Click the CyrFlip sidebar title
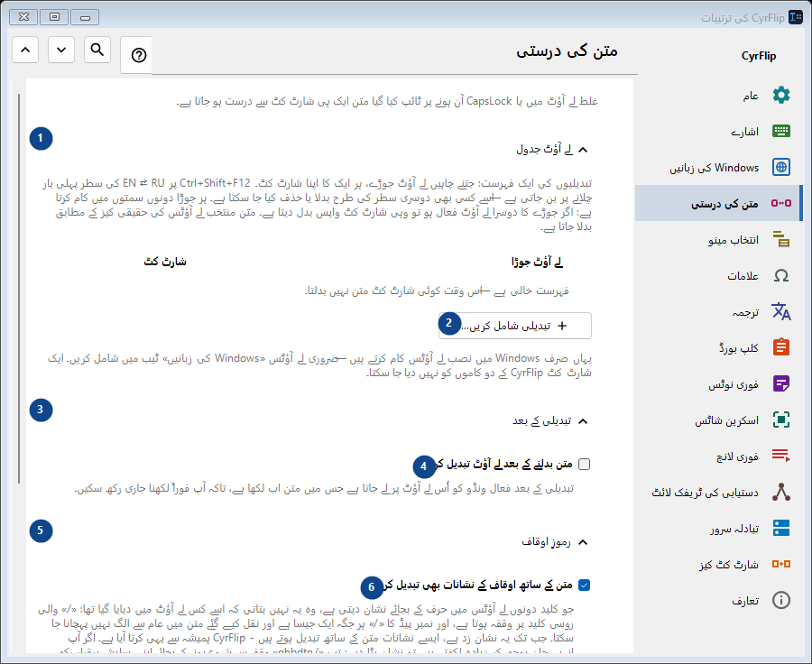812x664 pixels. (x=759, y=56)
